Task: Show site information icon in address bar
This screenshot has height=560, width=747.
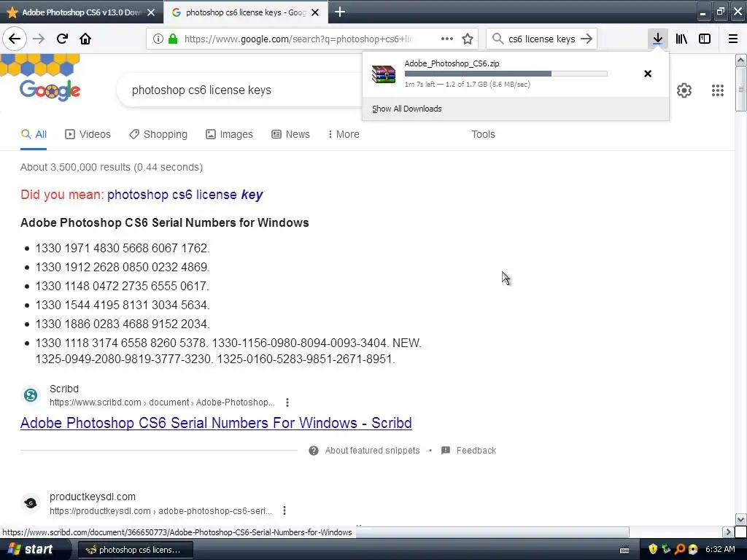Action: pos(158,39)
